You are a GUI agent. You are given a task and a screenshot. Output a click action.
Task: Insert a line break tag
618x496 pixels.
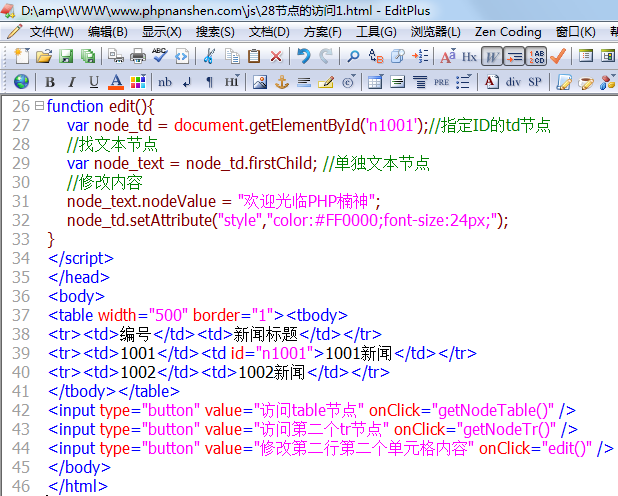[x=187, y=82]
